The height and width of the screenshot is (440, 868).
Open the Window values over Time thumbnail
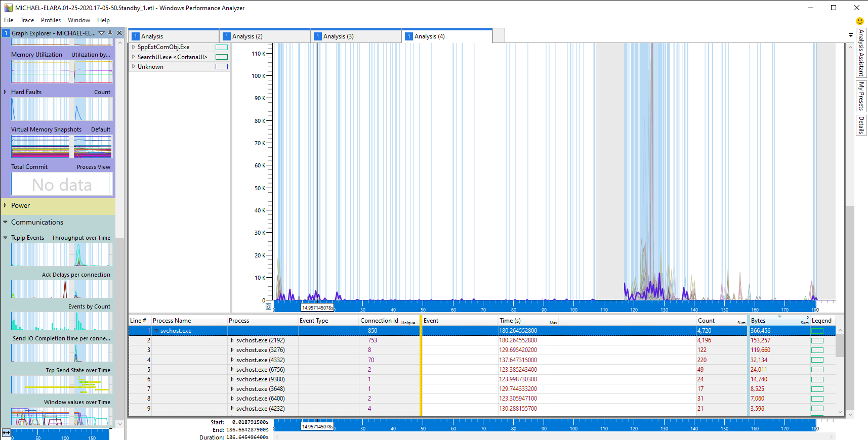tap(61, 416)
